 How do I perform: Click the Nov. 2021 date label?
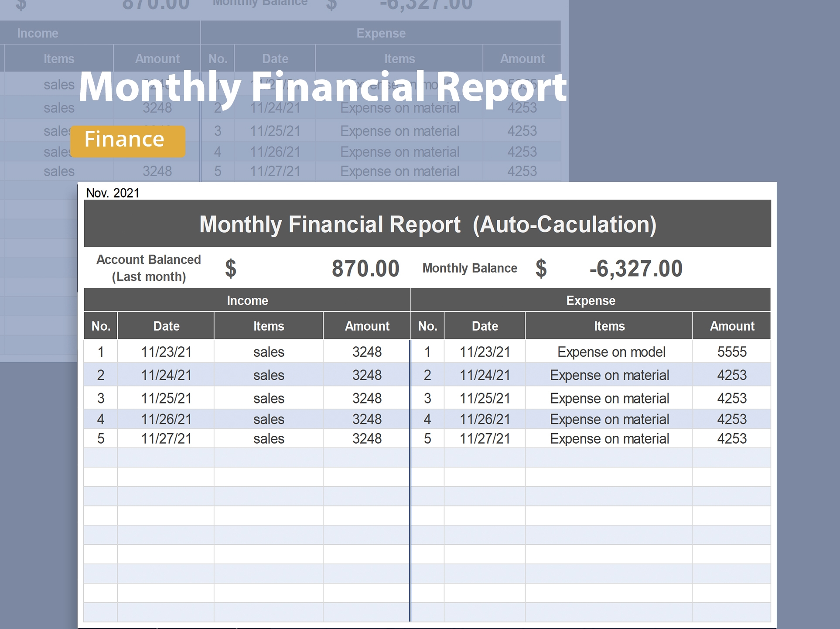(x=112, y=193)
